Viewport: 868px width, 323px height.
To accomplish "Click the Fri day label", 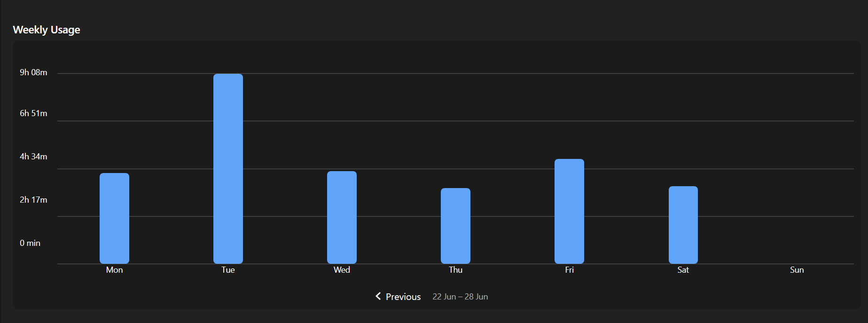I will pos(569,270).
